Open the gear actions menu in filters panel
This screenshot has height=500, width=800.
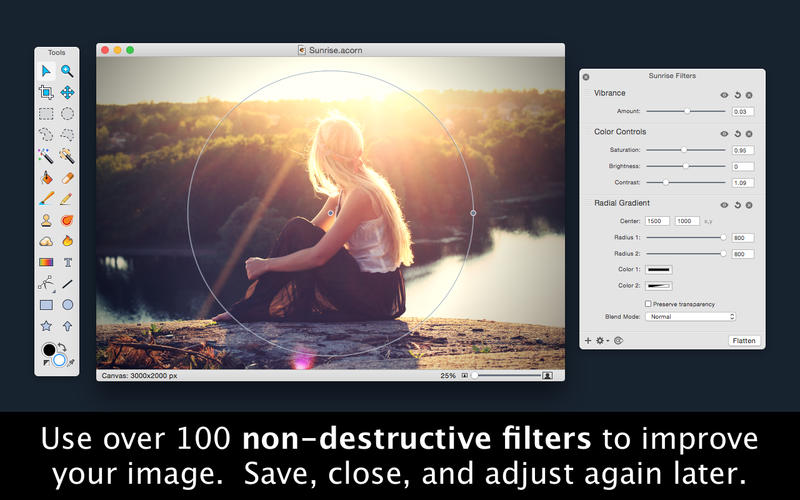tap(602, 340)
